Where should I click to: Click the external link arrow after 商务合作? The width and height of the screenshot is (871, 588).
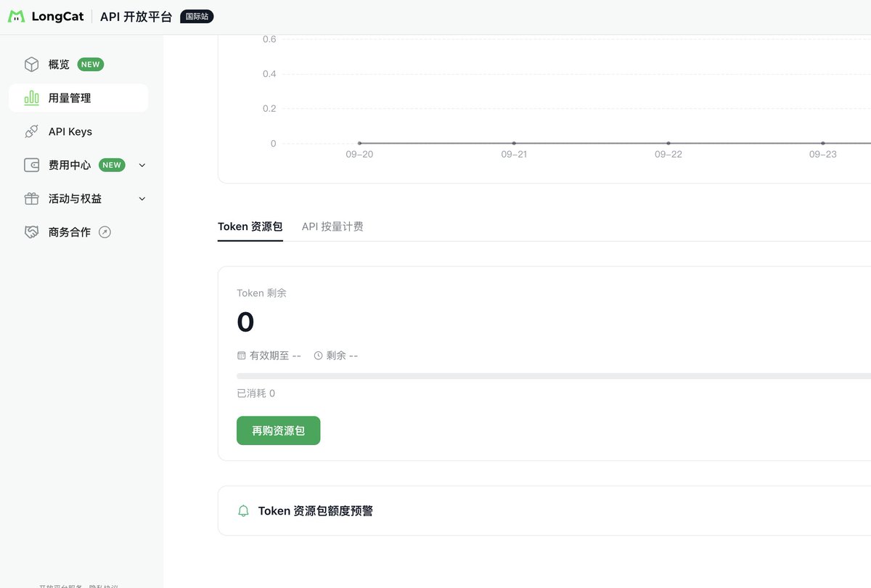point(105,232)
